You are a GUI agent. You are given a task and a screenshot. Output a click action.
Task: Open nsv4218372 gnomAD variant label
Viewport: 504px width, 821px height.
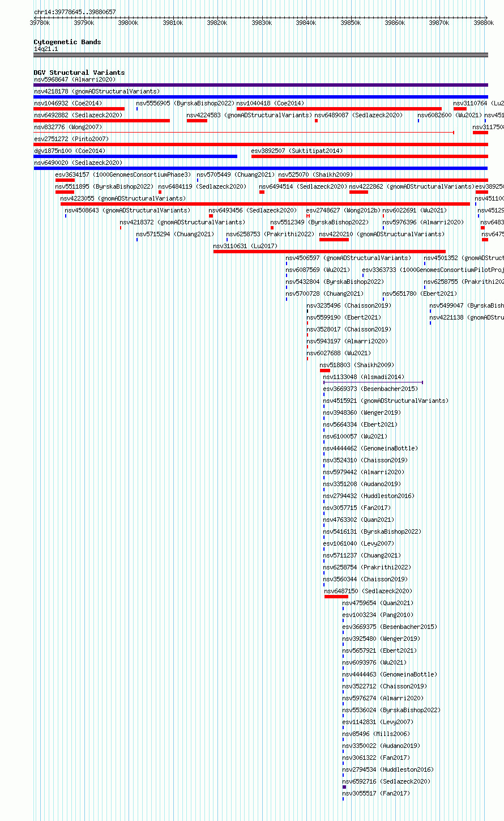tap(183, 222)
